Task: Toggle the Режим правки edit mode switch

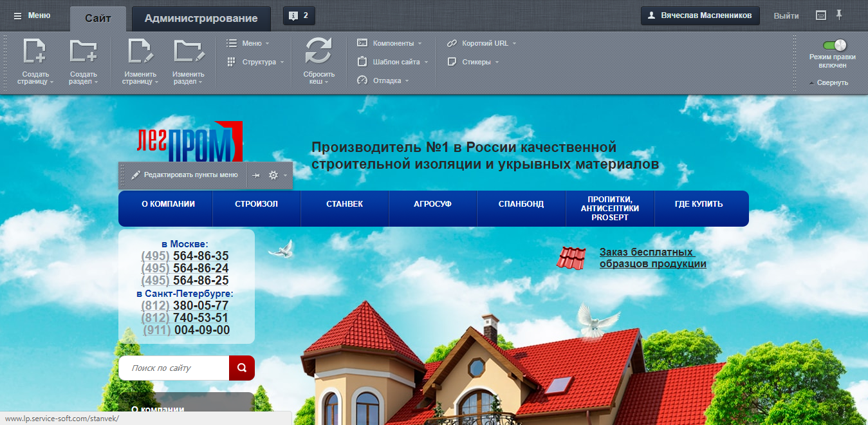Action: coord(835,45)
